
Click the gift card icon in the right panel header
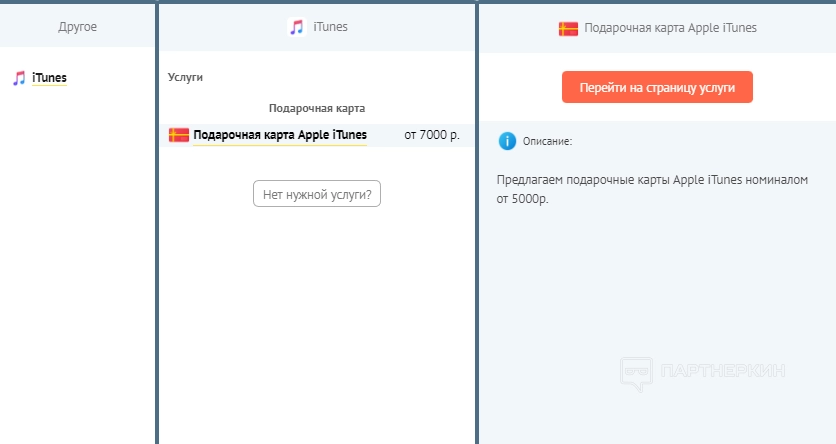point(568,28)
